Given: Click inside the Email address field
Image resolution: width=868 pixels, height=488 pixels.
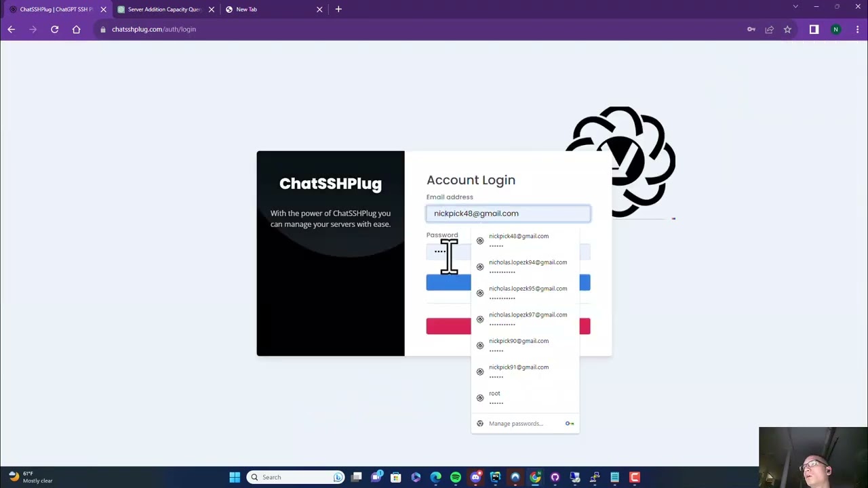Looking at the screenshot, I should coord(509,213).
